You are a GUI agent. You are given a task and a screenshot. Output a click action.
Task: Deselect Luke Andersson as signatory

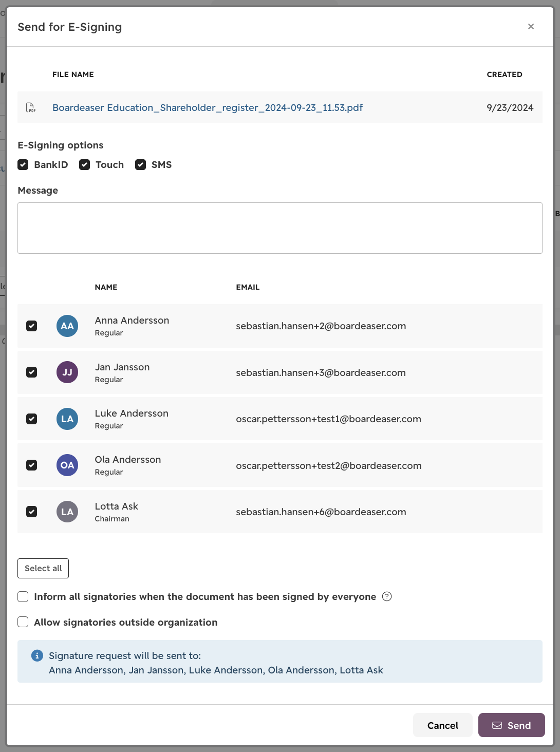32,419
